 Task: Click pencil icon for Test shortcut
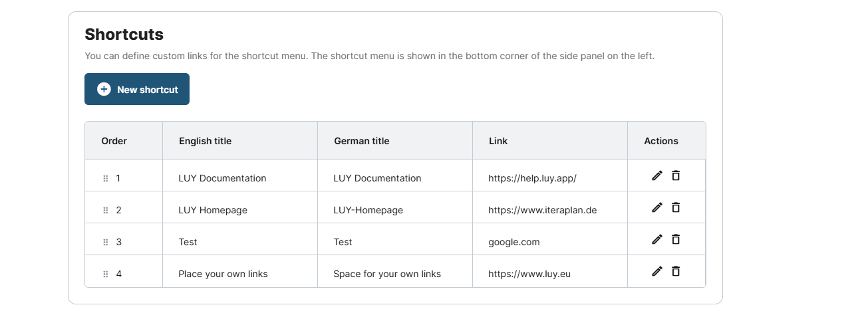pos(657,239)
